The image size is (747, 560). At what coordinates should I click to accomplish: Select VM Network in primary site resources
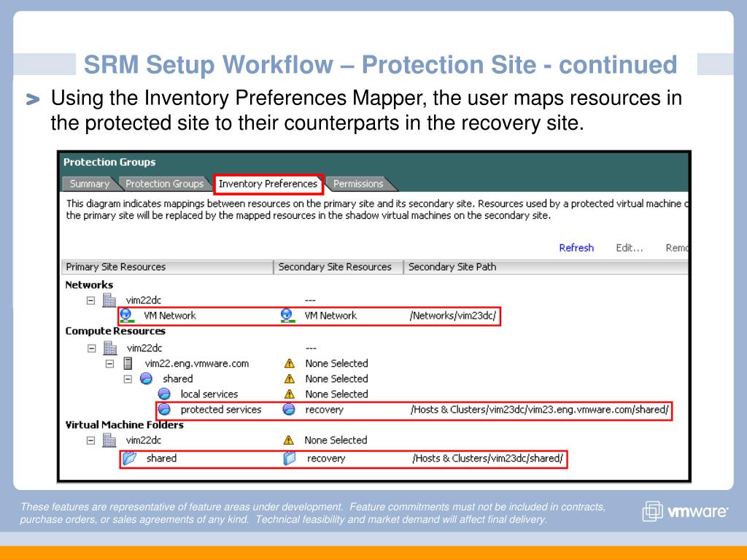(169, 316)
